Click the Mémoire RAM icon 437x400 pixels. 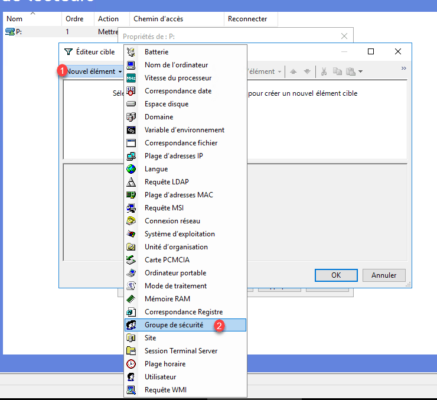(x=131, y=299)
